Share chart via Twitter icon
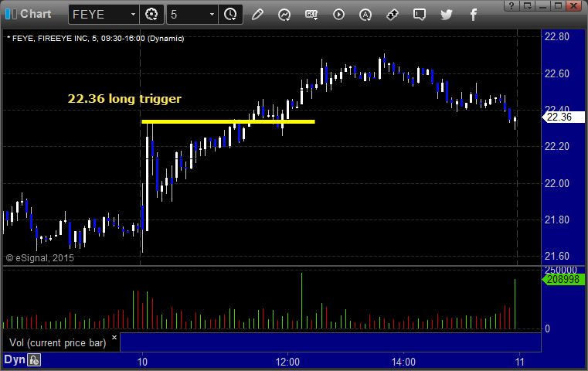 (447, 15)
